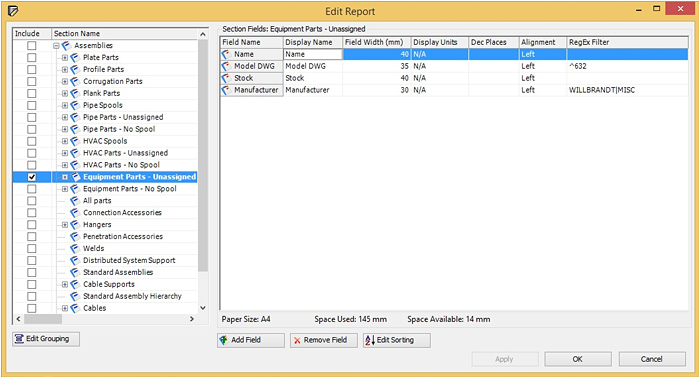700x377 pixels.
Task: Check the Hangers include checkbox
Action: tap(32, 225)
